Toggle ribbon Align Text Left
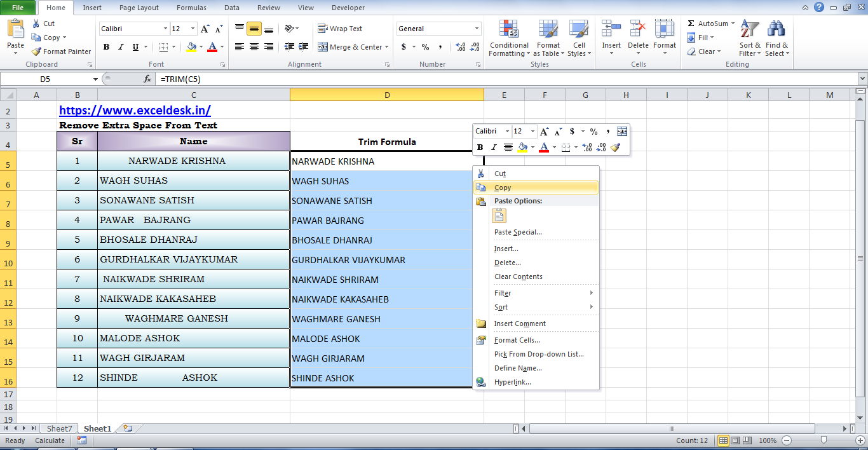 240,47
